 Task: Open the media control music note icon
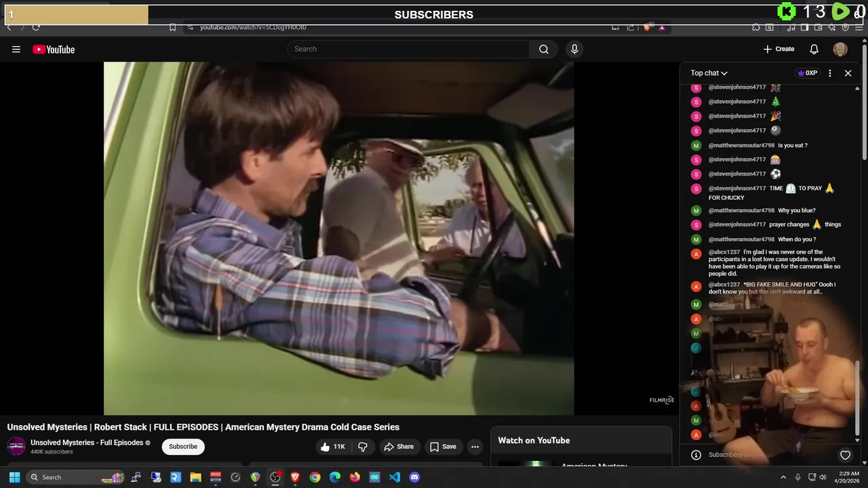click(x=791, y=28)
